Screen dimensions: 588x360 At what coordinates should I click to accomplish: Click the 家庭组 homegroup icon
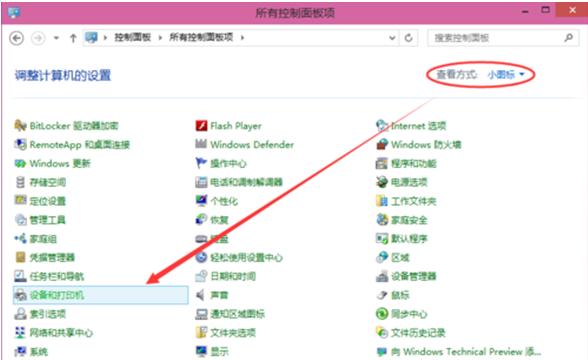pos(20,238)
